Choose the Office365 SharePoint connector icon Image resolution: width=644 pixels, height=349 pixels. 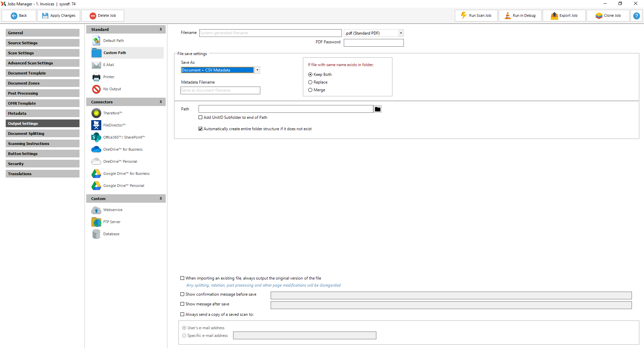96,137
